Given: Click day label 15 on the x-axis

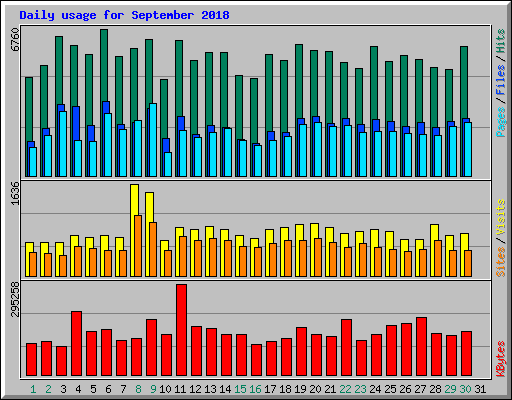Looking at the screenshot, I should coord(240,389).
